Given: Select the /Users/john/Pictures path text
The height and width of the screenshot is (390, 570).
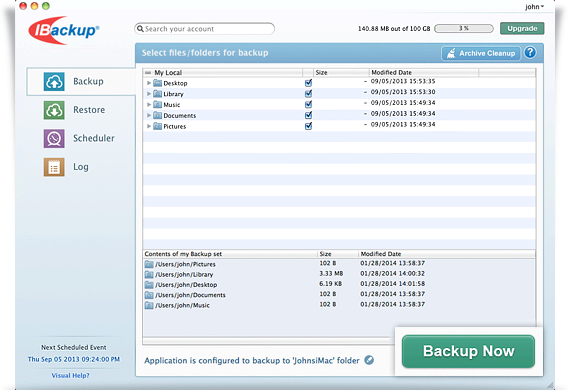Looking at the screenshot, I should click(x=185, y=264).
